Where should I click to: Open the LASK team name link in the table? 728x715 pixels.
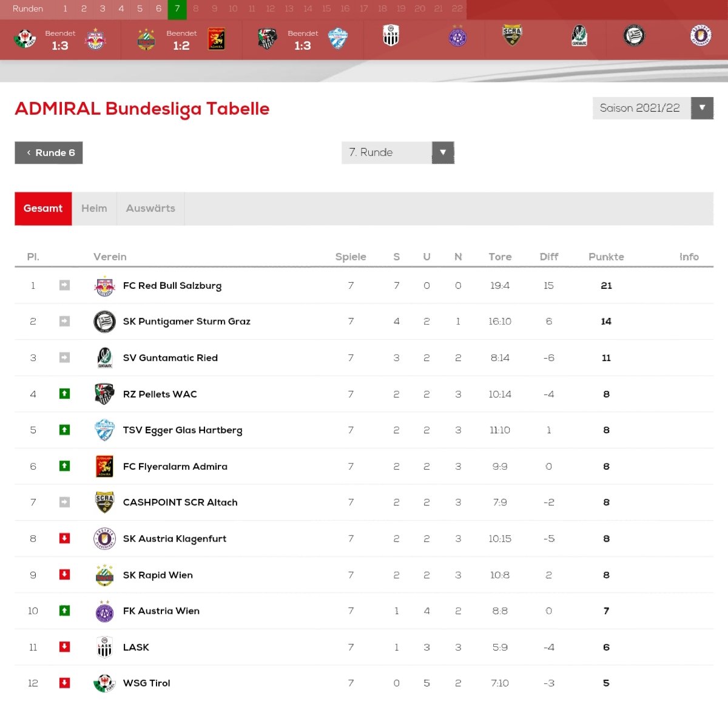coord(136,647)
